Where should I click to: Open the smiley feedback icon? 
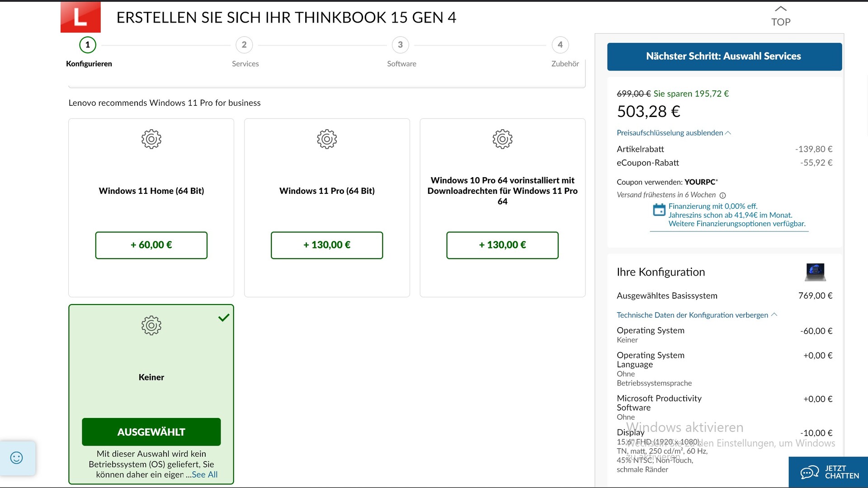tap(17, 458)
